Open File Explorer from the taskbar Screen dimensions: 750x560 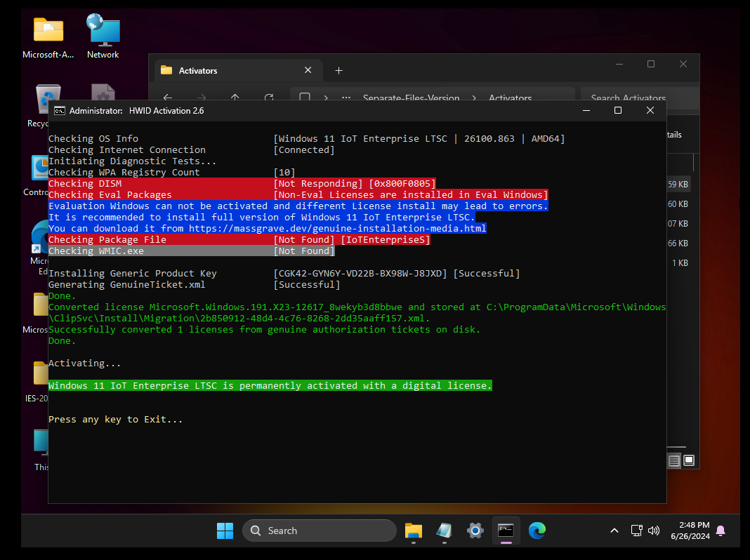click(413, 531)
